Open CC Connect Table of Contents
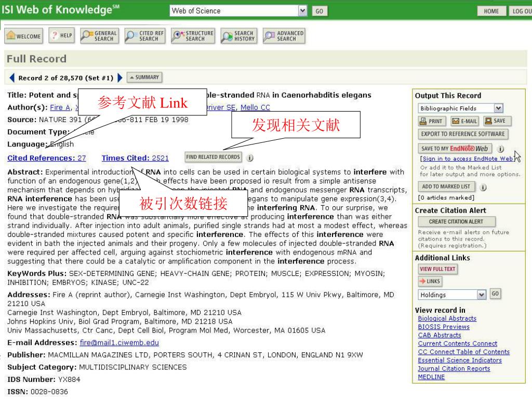The width and height of the screenshot is (532, 399). (x=464, y=352)
